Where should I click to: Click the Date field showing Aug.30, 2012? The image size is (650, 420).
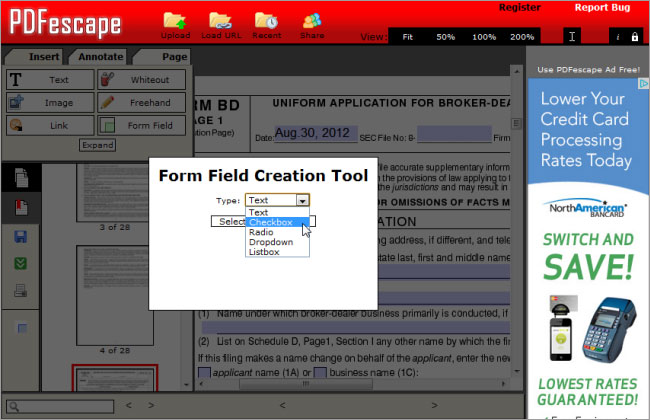point(315,134)
